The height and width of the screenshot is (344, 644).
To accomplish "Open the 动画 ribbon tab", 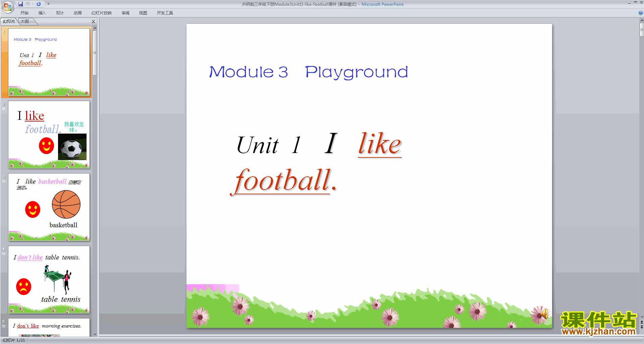I will (77, 13).
